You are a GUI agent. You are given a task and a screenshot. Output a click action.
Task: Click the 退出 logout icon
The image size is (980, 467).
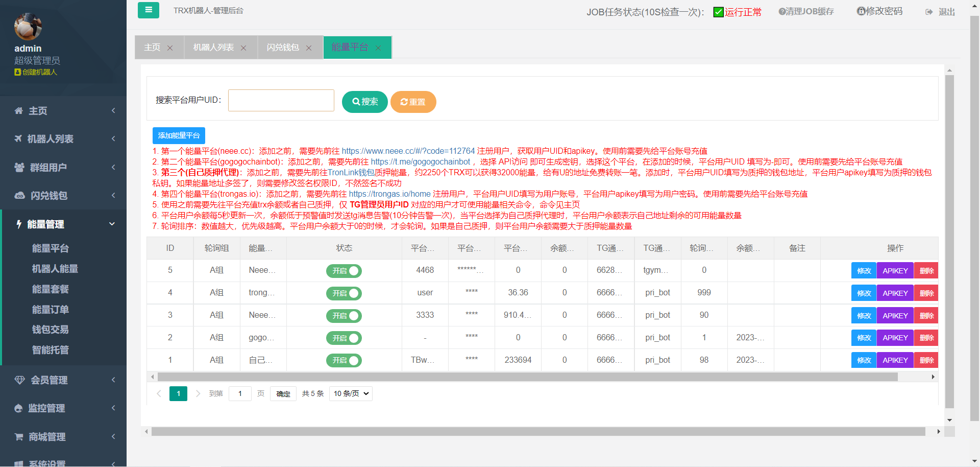[929, 12]
